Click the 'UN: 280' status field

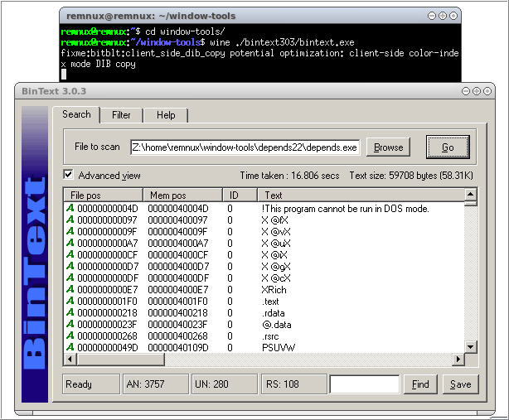pyautogui.click(x=225, y=384)
